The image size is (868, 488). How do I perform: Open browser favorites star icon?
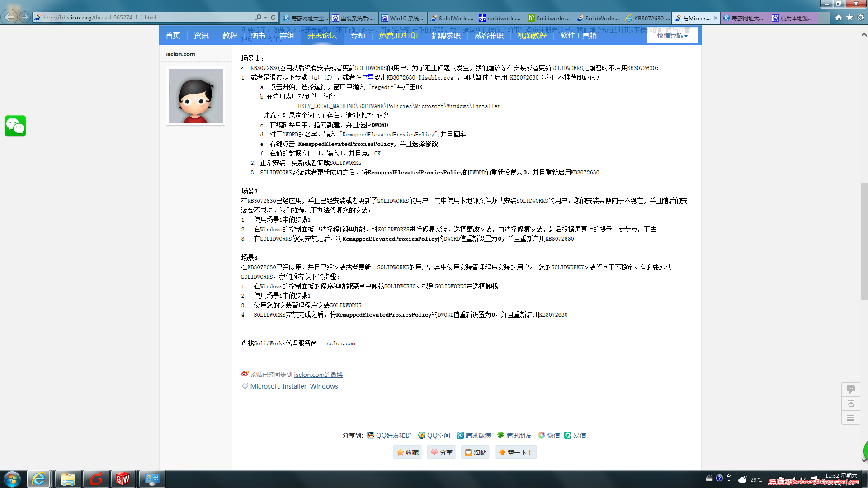pyautogui.click(x=849, y=17)
